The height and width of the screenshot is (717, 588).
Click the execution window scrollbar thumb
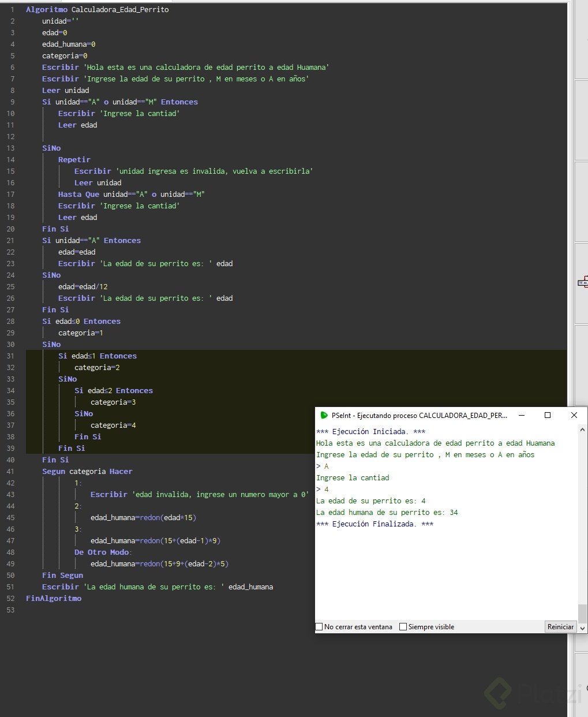click(582, 613)
